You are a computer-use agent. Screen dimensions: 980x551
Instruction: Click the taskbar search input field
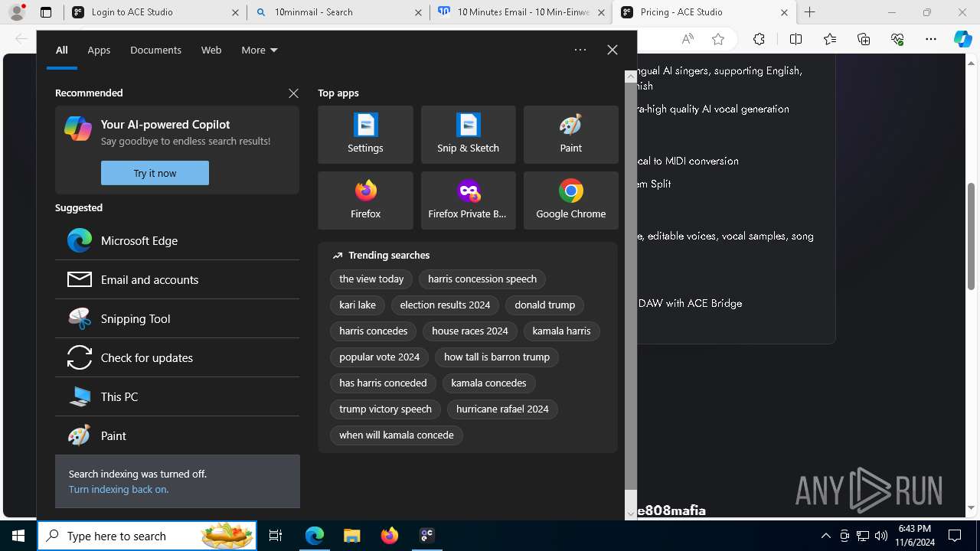pos(148,536)
